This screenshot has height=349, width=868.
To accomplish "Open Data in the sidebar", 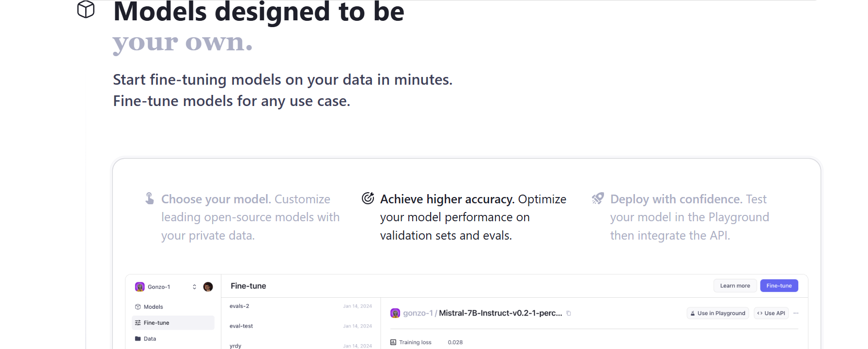I will (x=150, y=339).
